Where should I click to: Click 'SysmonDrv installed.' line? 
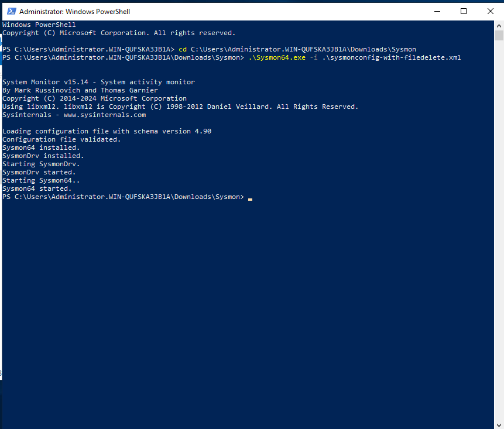(x=43, y=156)
